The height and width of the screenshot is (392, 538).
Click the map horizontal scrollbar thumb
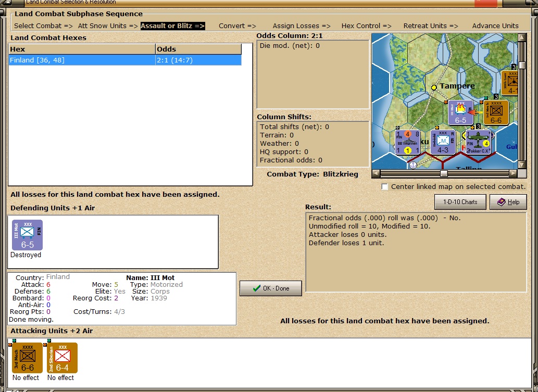[x=444, y=173]
